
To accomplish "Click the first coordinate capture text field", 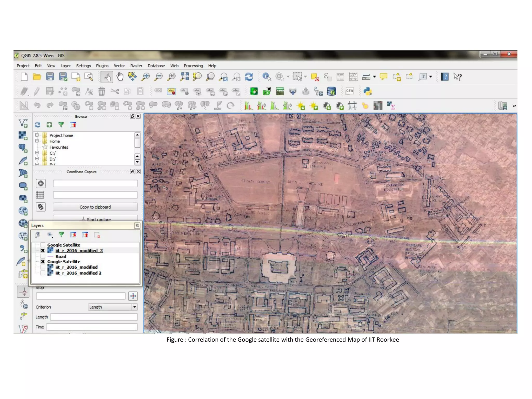I will point(95,184).
